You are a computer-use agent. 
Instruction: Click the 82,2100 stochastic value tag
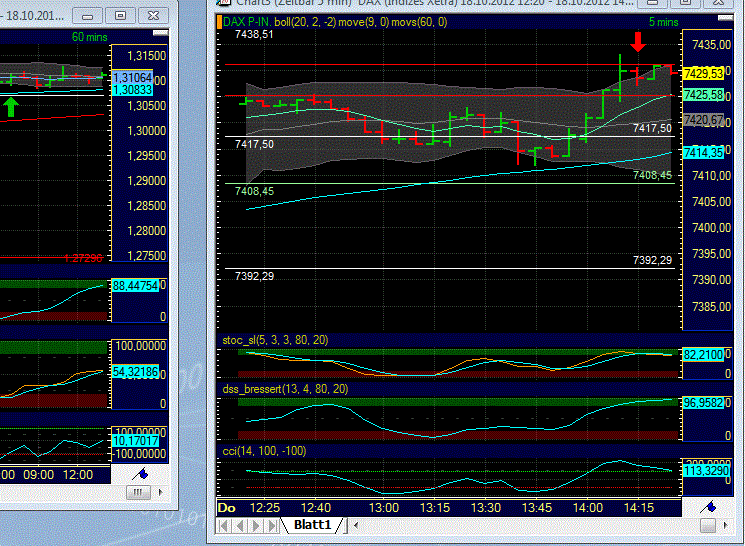[703, 354]
